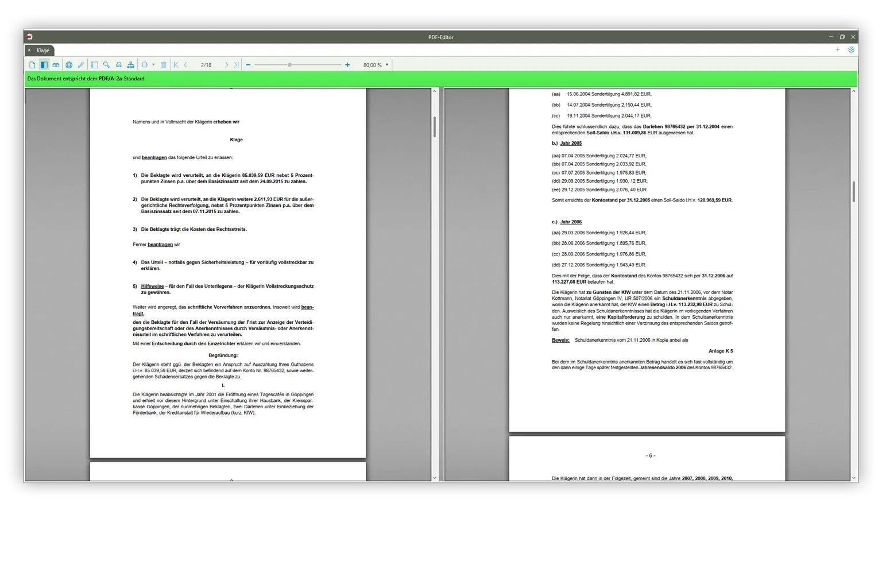Toggle the split view mode button
The image size is (882, 588).
44,65
